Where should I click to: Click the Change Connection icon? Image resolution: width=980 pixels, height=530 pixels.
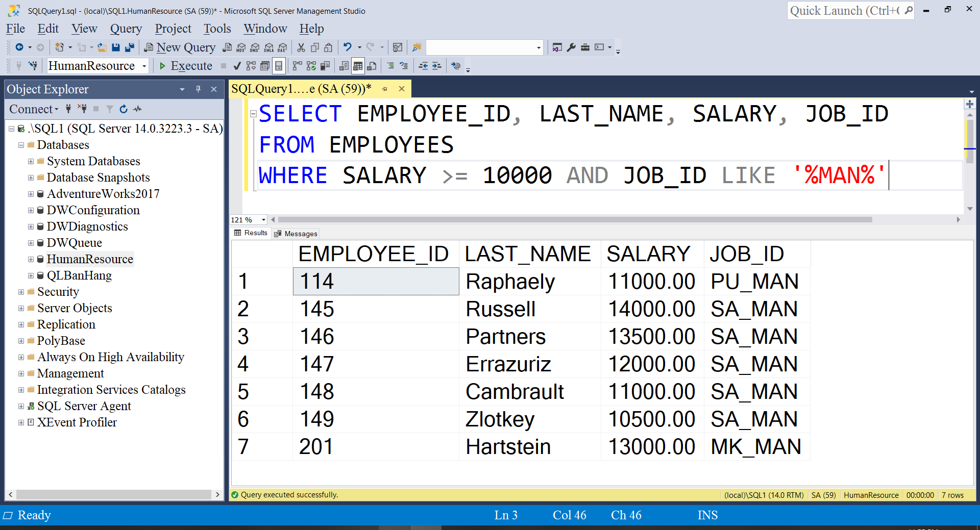pos(33,66)
